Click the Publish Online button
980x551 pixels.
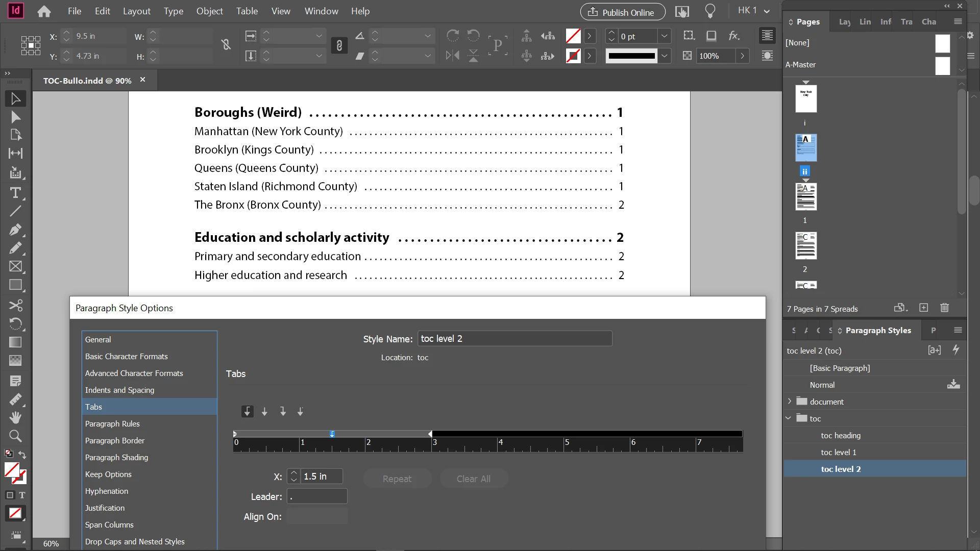pos(622,12)
